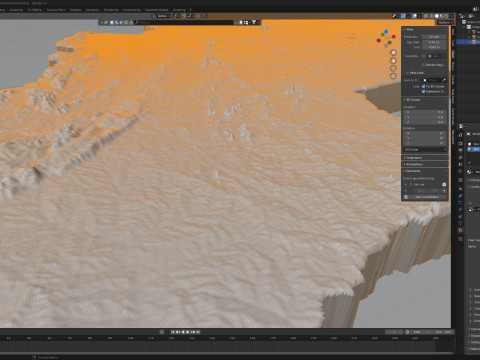Click the search field in floating header
The image size is (480, 360).
point(184,22)
